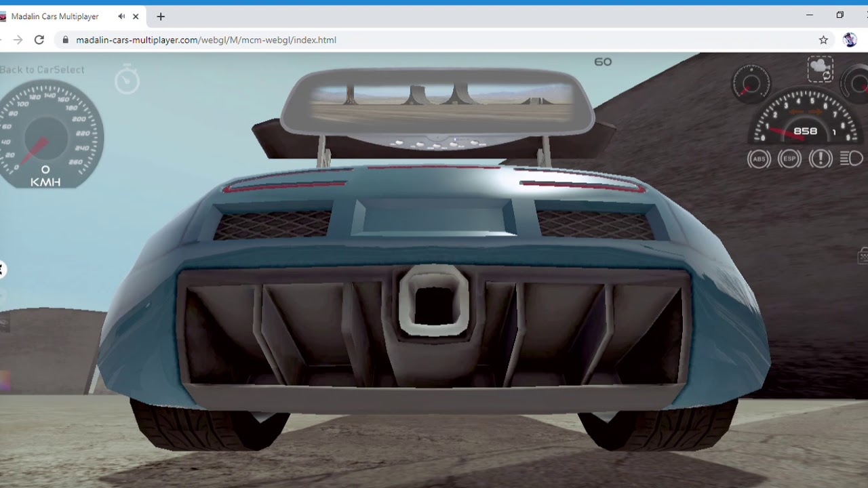Image resolution: width=868 pixels, height=488 pixels.
Task: Click the small left dial gauge
Action: [751, 84]
